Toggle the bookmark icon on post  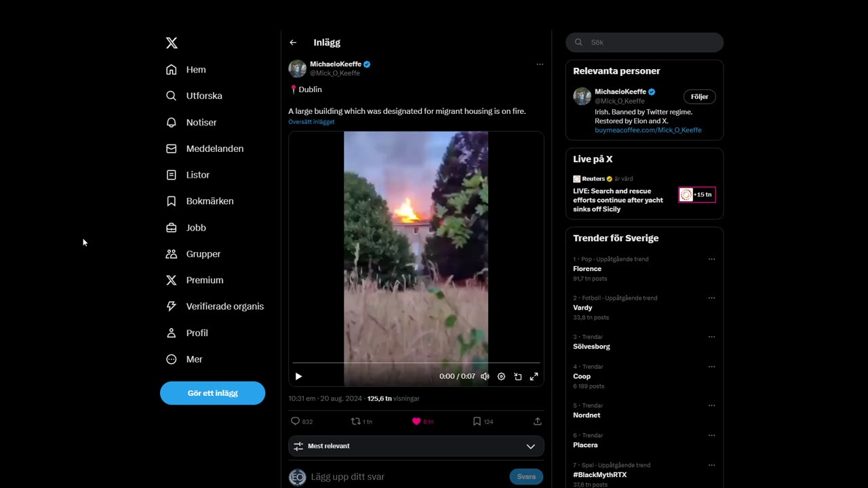pyautogui.click(x=477, y=421)
